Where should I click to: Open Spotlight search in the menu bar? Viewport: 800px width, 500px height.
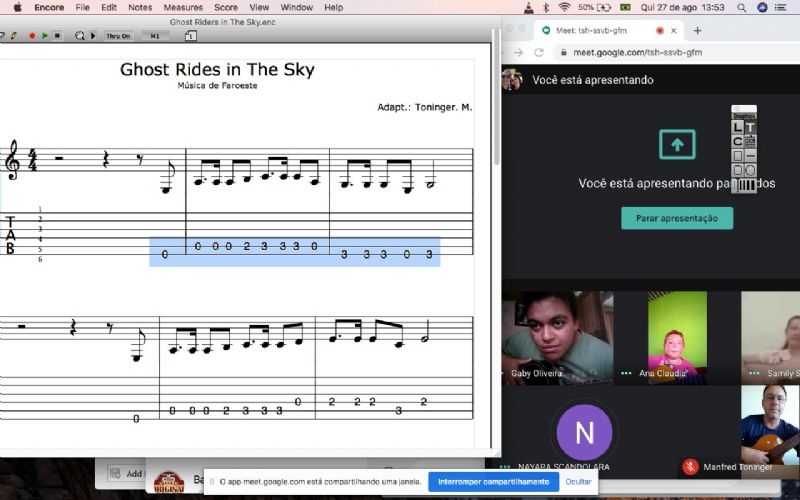click(x=741, y=7)
